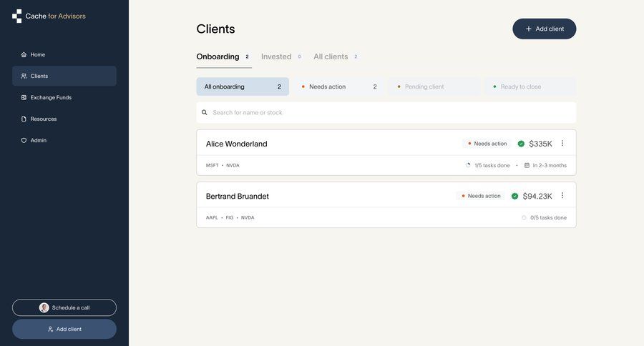The width and height of the screenshot is (644, 346).
Task: Click the search field for name or stock
Action: pyautogui.click(x=386, y=112)
